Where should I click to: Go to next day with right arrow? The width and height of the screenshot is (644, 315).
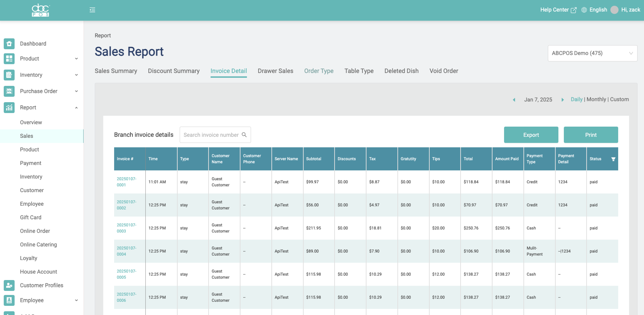click(562, 100)
